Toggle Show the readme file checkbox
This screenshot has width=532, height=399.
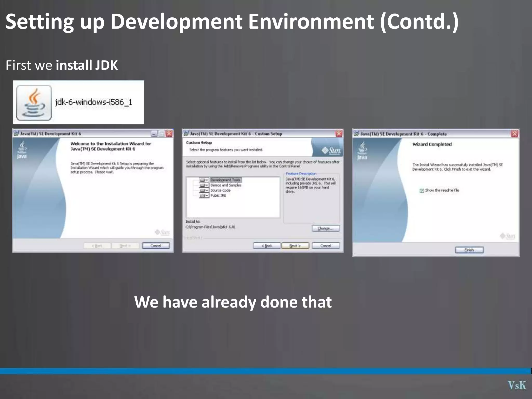422,191
